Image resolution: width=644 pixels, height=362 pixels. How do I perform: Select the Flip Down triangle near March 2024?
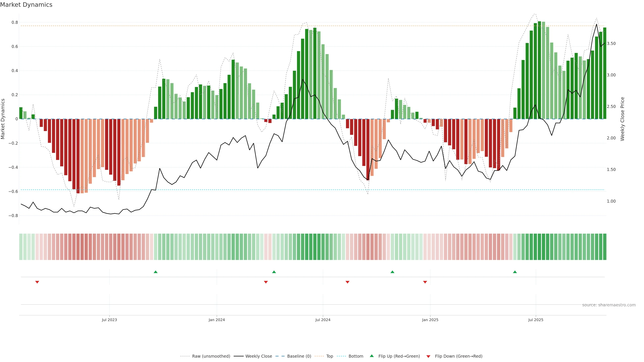tap(266, 282)
